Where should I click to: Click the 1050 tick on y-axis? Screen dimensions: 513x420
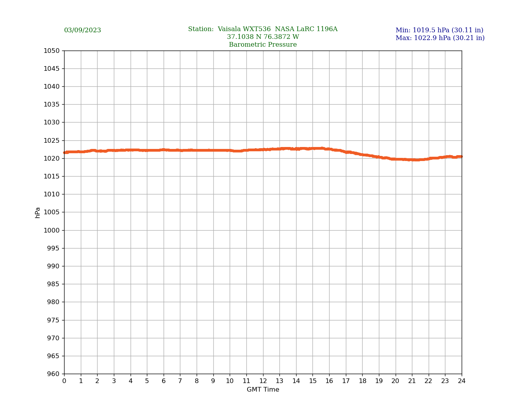(x=51, y=51)
